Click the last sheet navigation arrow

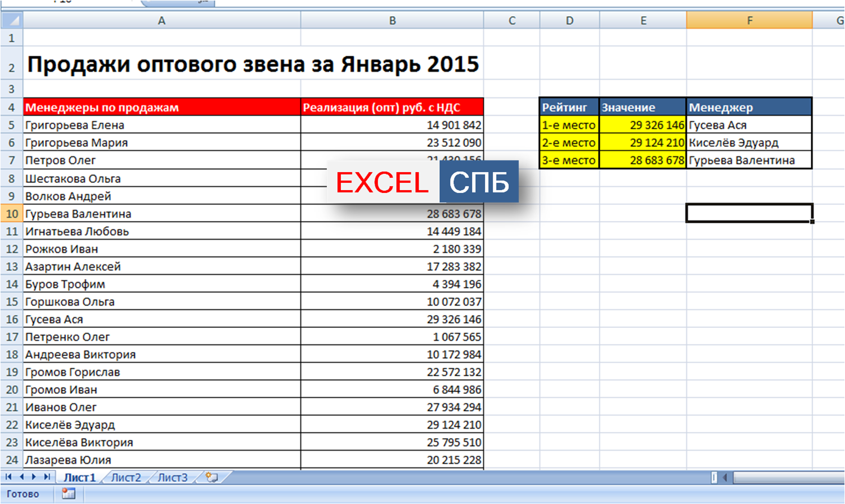tap(47, 477)
